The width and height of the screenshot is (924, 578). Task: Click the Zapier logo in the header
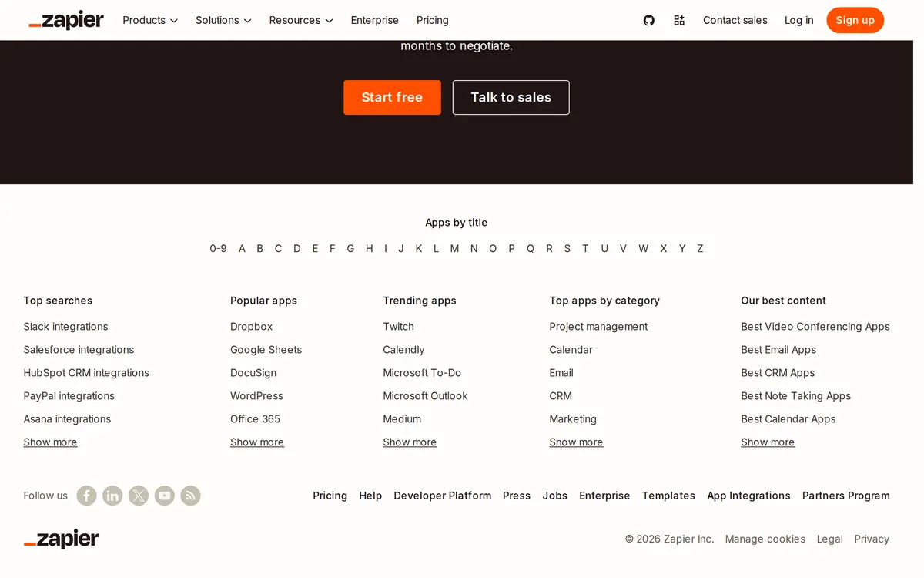(66, 21)
